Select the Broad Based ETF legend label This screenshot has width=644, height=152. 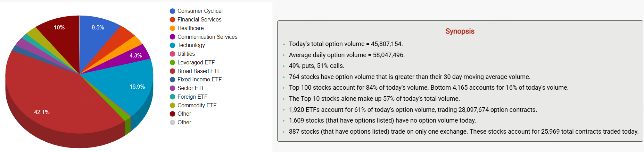[199, 71]
